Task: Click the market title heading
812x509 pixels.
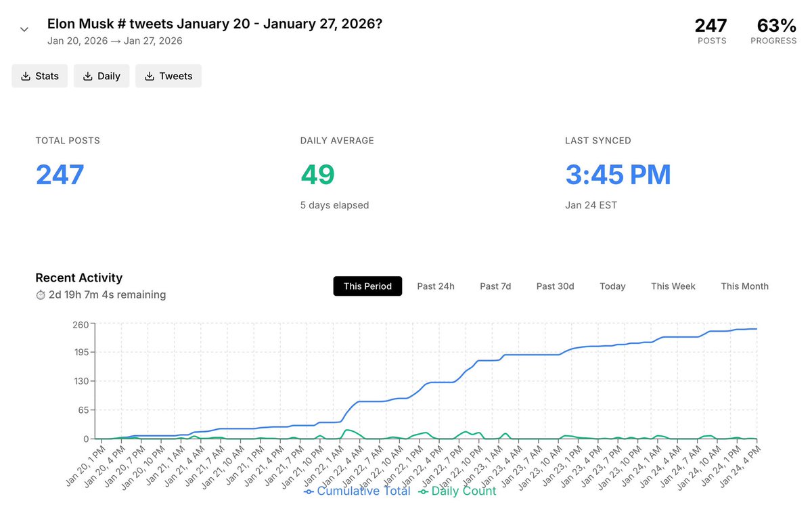Action: click(x=215, y=24)
